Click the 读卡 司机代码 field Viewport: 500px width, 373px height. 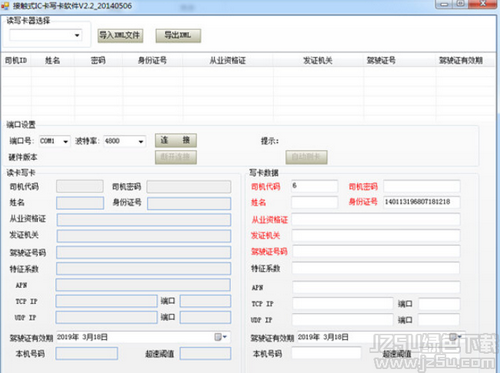tap(80, 186)
